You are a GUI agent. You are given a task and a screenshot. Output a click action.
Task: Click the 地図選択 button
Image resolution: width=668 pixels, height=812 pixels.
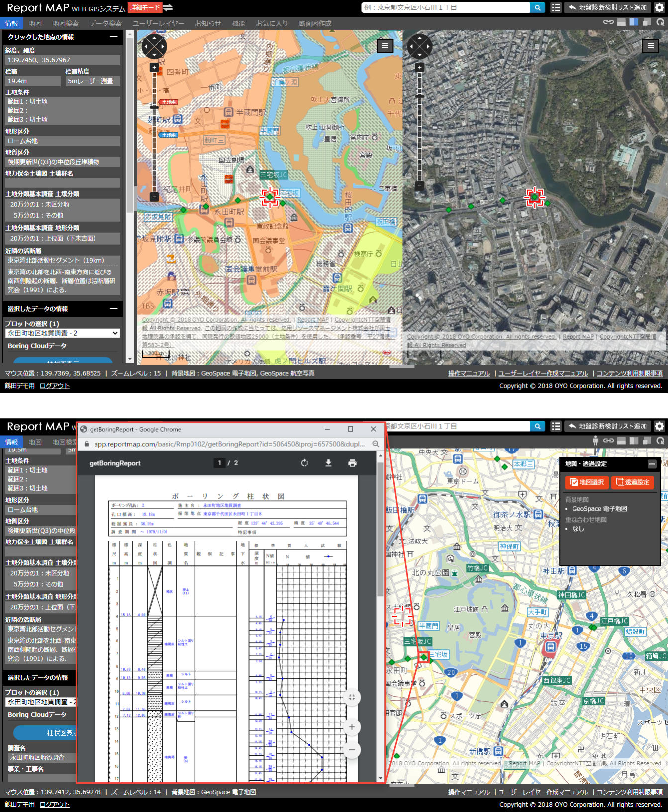[587, 482]
